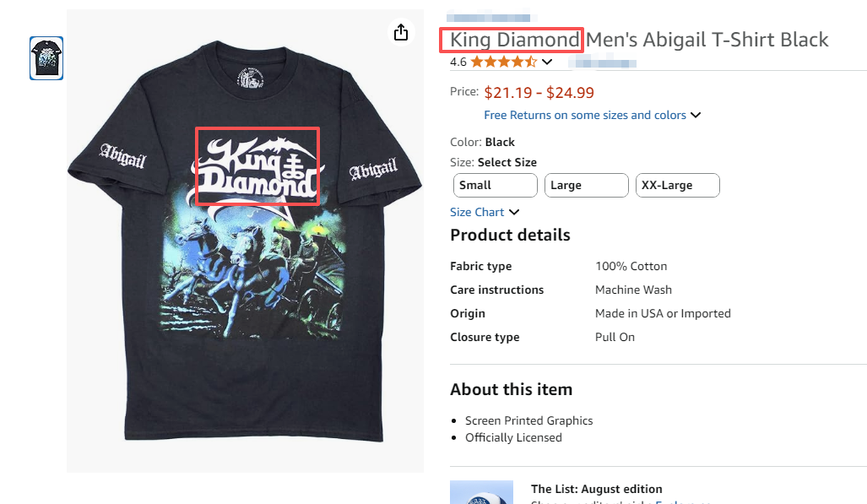Click the About this item heading
The width and height of the screenshot is (867, 504).
coord(511,389)
